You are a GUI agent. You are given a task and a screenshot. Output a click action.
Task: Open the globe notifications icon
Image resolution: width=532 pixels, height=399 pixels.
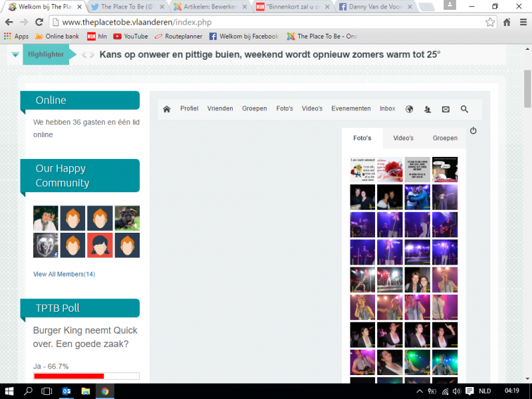pyautogui.click(x=410, y=109)
